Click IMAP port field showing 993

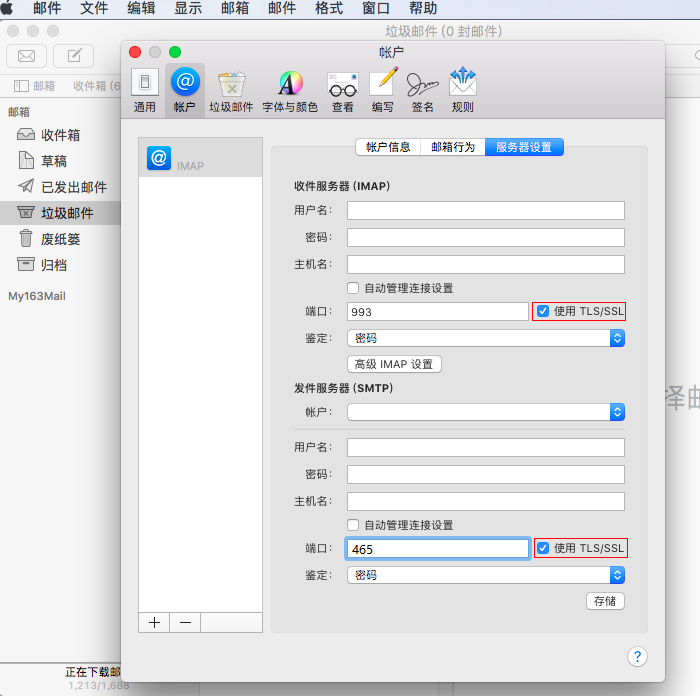pyautogui.click(x=438, y=312)
